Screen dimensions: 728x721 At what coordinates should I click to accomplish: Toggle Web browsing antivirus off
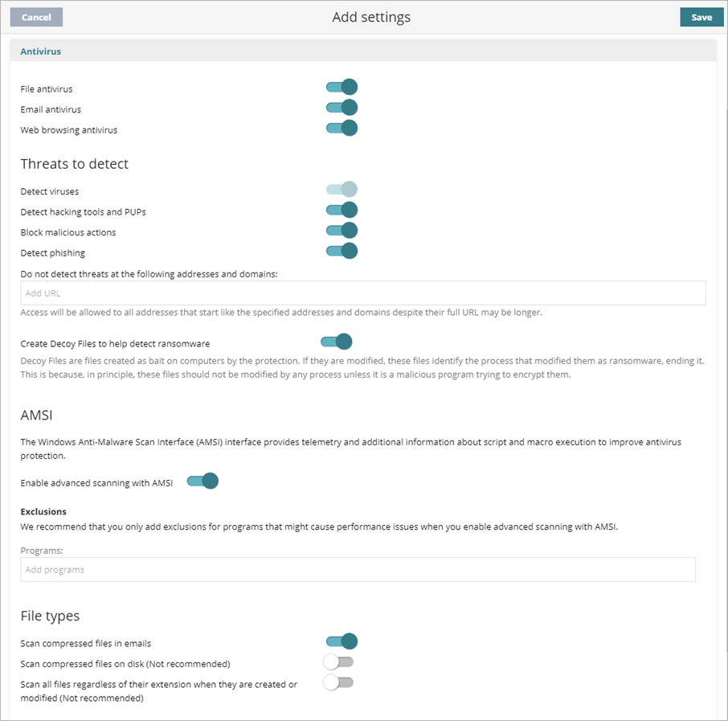(341, 128)
